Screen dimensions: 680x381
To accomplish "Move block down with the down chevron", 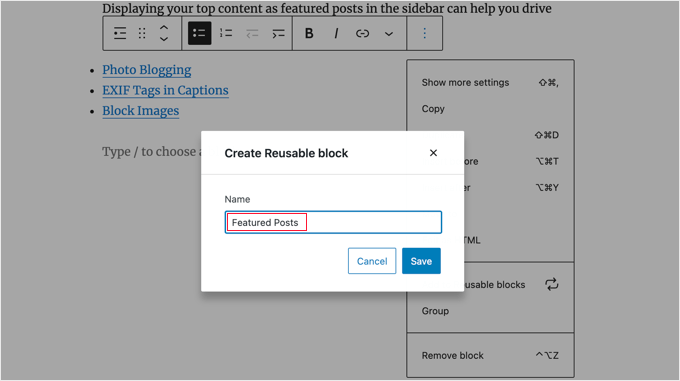I will tap(163, 39).
